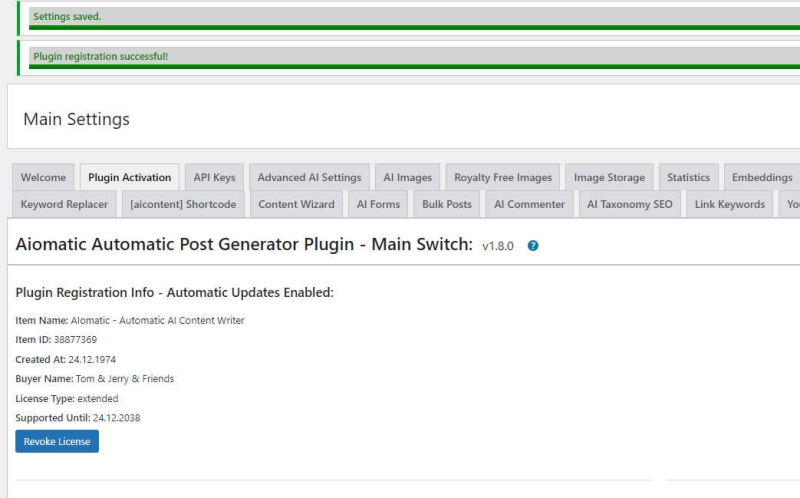Viewport: 800px width, 498px height.
Task: Click the Aiomatic Main Switch title
Action: pos(244,244)
